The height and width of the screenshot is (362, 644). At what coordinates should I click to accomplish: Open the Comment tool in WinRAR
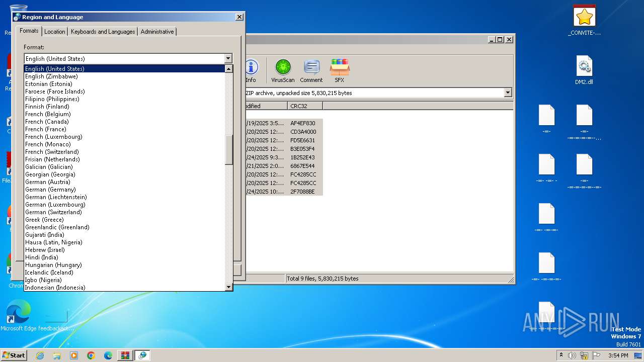tap(311, 70)
